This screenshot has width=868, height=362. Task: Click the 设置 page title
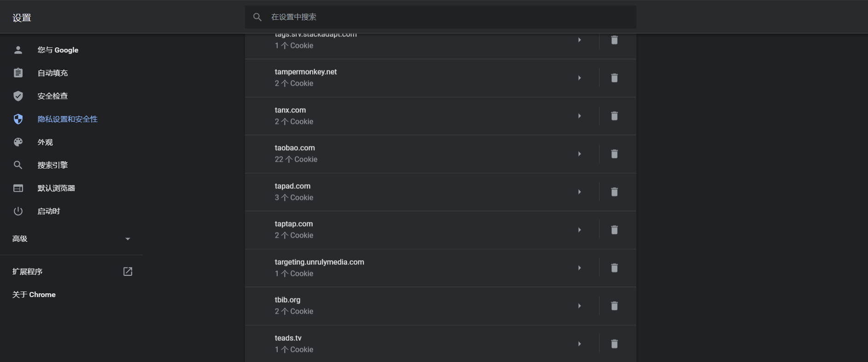(22, 18)
